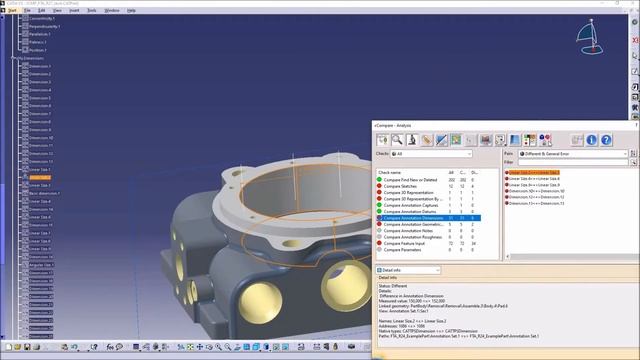Open the Help menu
The image size is (640, 360).
click(131, 10)
